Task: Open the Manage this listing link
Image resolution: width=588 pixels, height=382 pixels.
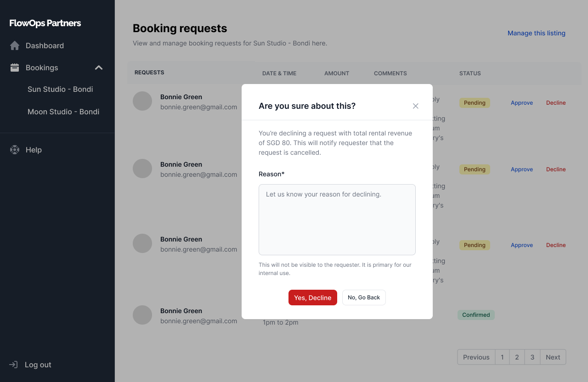Action: [537, 33]
